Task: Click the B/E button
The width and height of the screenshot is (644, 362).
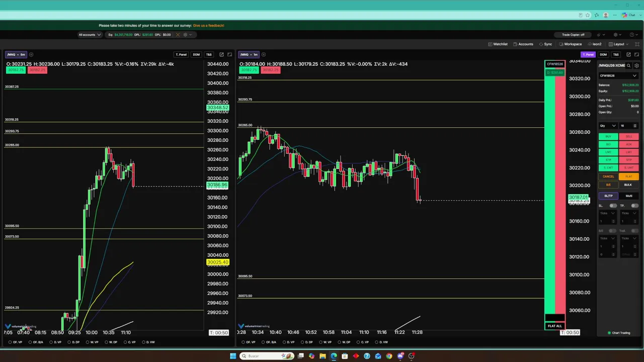Action: [608, 185]
